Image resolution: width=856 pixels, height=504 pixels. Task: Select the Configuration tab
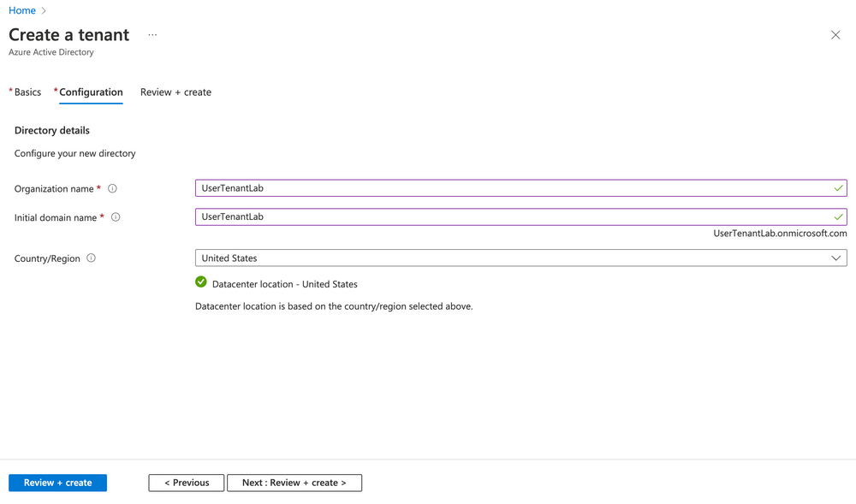click(90, 92)
